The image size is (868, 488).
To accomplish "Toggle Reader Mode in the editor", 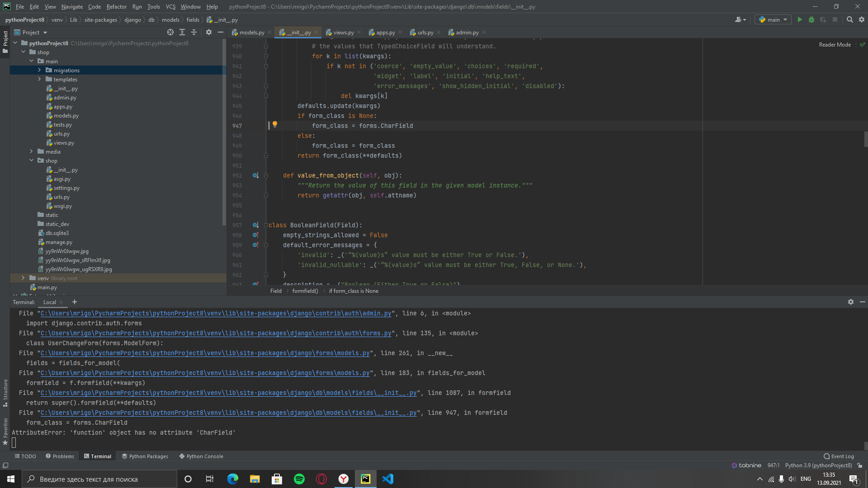I will (x=835, y=45).
